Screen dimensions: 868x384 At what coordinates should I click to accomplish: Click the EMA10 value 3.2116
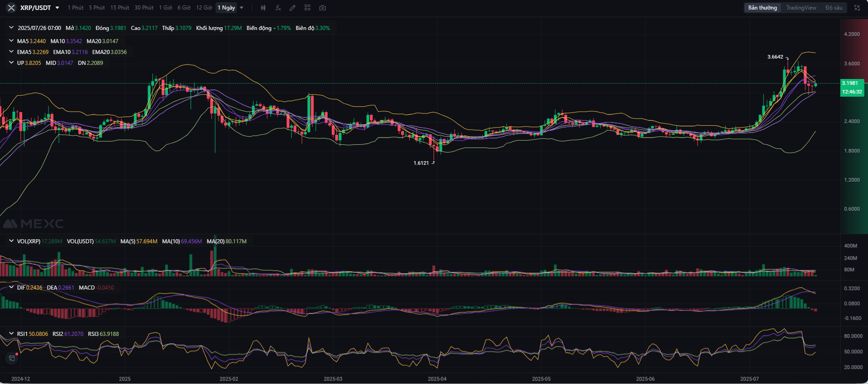[x=80, y=52]
